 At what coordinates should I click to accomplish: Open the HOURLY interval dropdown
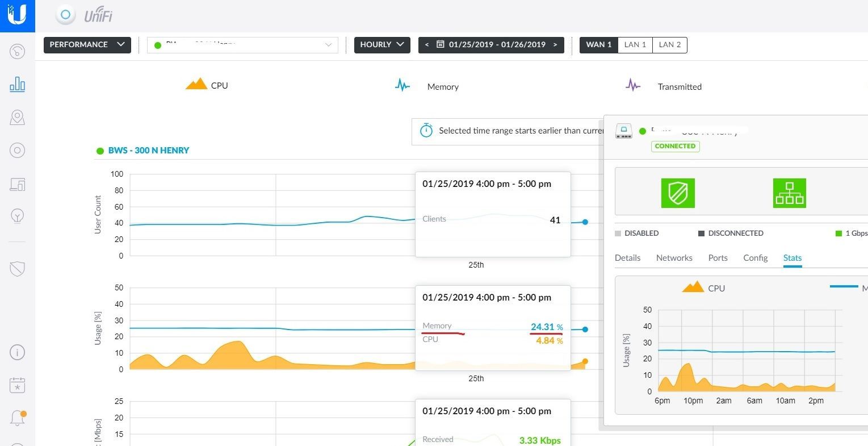tap(381, 45)
